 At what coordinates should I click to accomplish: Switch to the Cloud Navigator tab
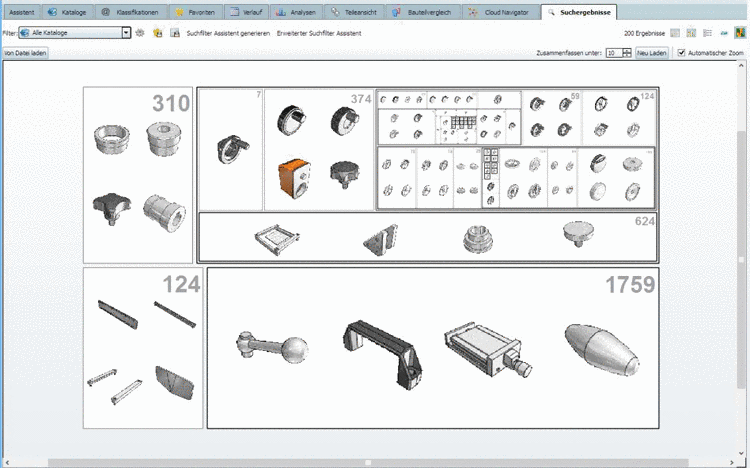[501, 12]
